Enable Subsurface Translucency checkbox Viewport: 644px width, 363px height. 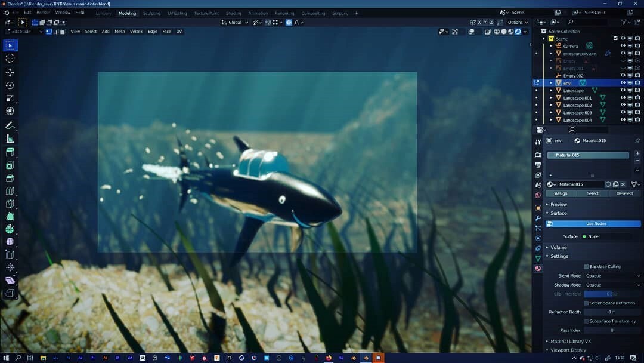coord(586,321)
